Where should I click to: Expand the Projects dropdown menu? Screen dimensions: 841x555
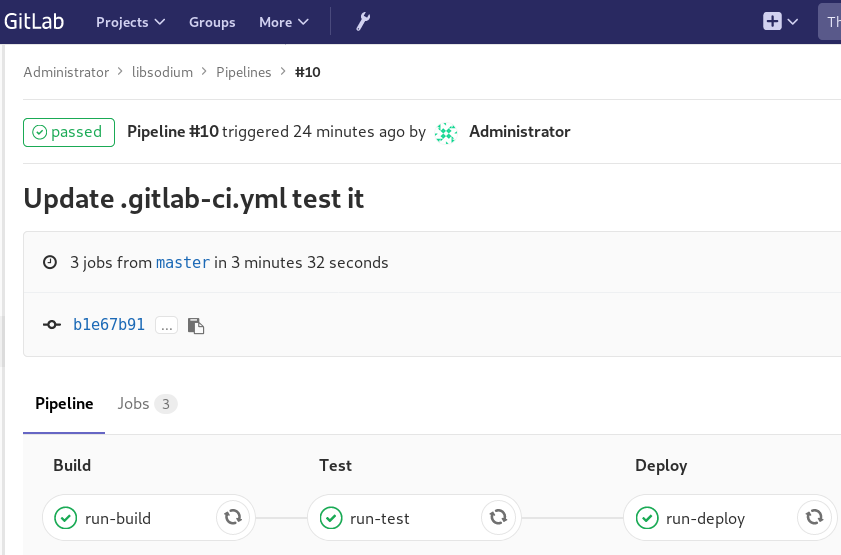pyautogui.click(x=130, y=22)
